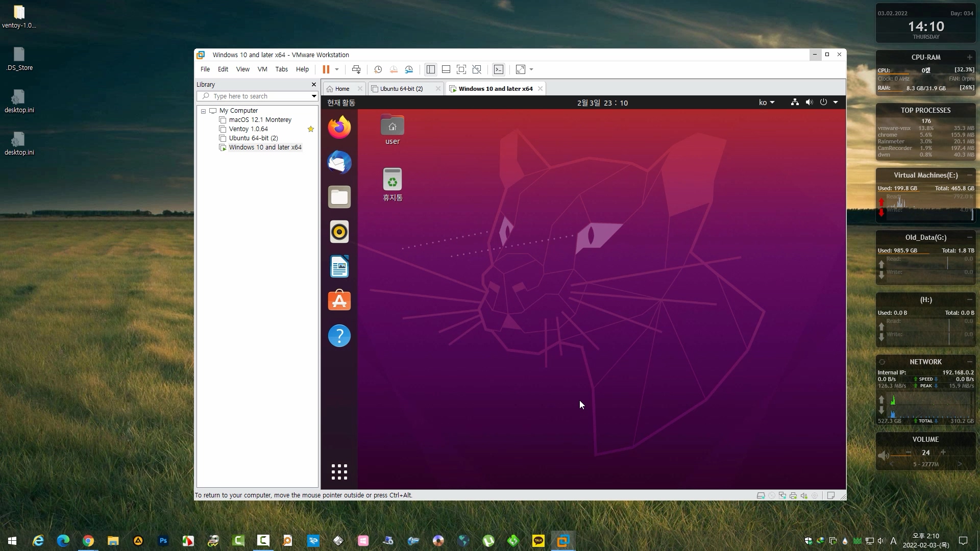
Task: Select macOS 12.1 Monterey in library
Action: [260, 120]
